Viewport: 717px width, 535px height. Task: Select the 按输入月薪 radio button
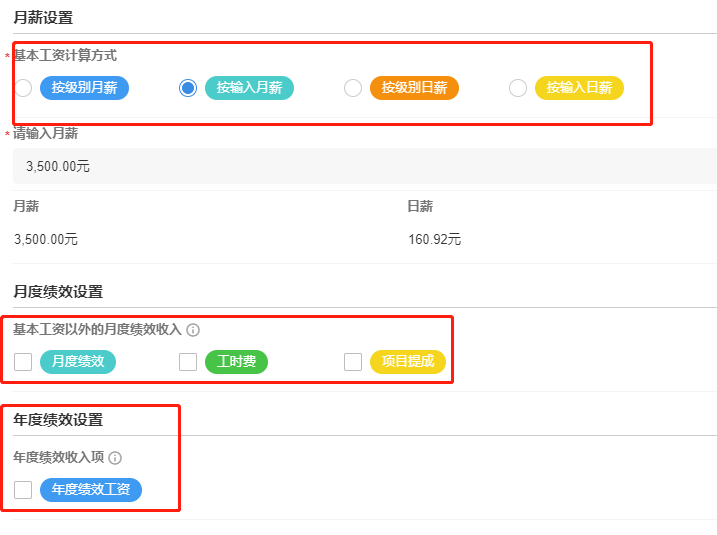(x=188, y=88)
